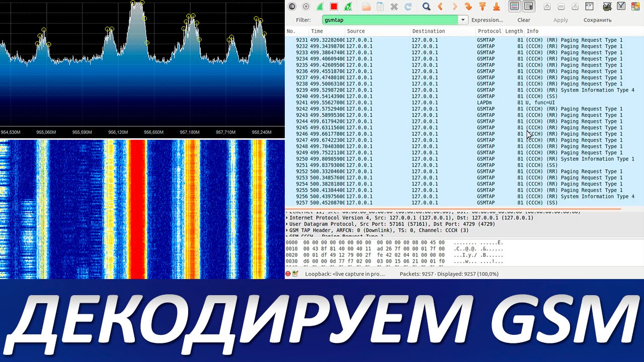
Task: Open coloring rules toolbar icon
Action: [635, 7]
